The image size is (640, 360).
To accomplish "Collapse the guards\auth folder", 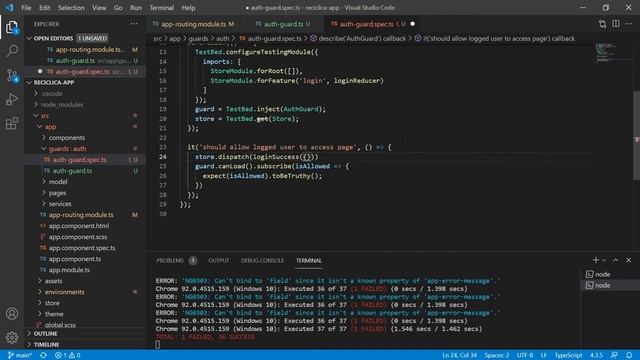I will pos(67,149).
